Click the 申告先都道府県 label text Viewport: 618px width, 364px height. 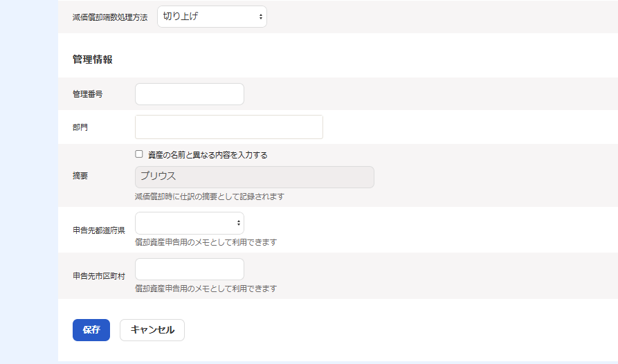[98, 230]
